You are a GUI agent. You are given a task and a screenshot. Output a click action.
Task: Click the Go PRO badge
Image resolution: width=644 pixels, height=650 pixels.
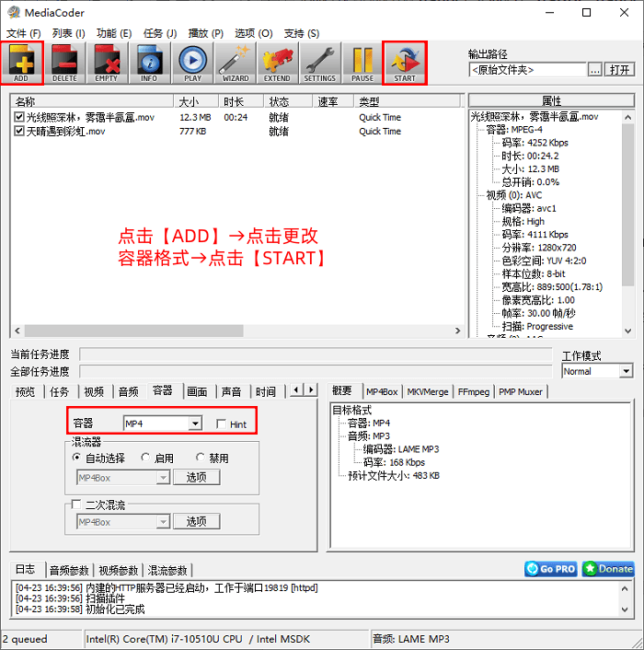[x=551, y=569]
